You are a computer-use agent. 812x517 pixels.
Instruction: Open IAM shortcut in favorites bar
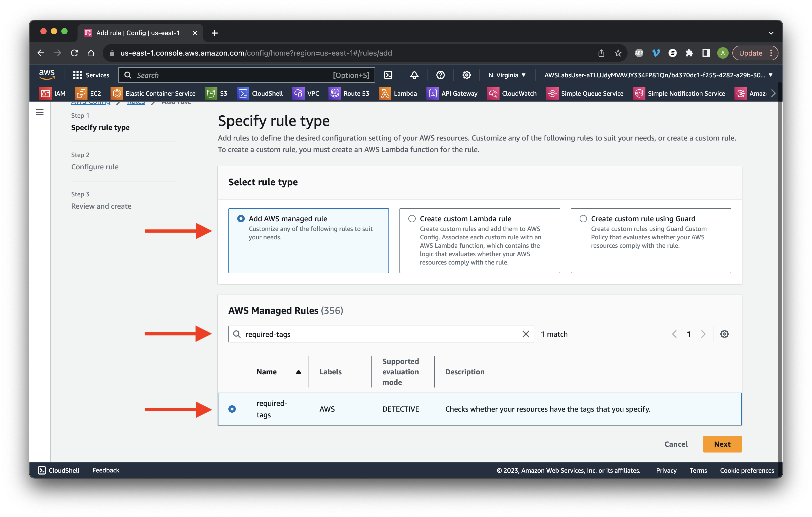click(53, 93)
